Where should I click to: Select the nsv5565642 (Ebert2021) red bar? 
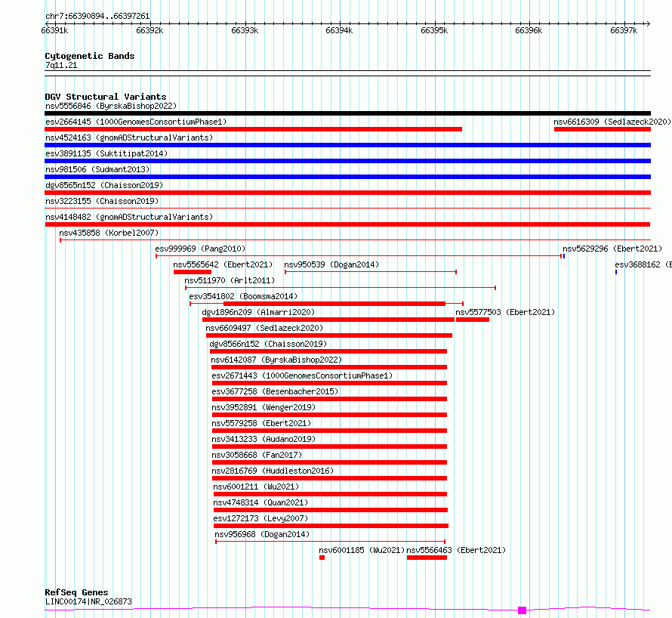[x=193, y=272]
